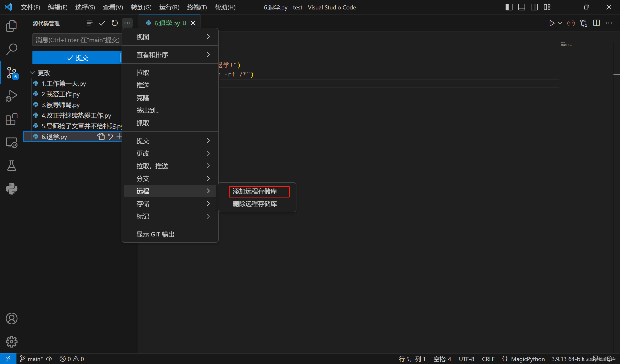Expand the 拉取，推送 submenu
Viewport: 620px width, 364px height.
tap(170, 166)
